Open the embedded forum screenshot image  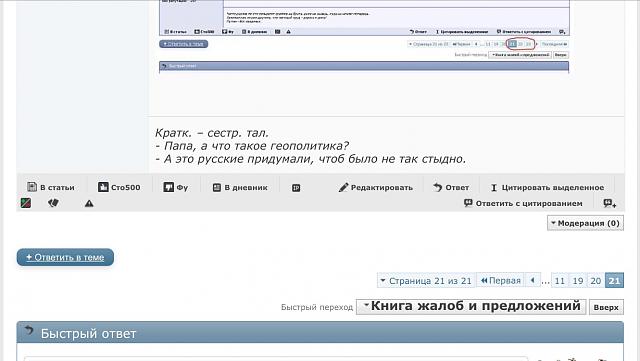(x=364, y=37)
